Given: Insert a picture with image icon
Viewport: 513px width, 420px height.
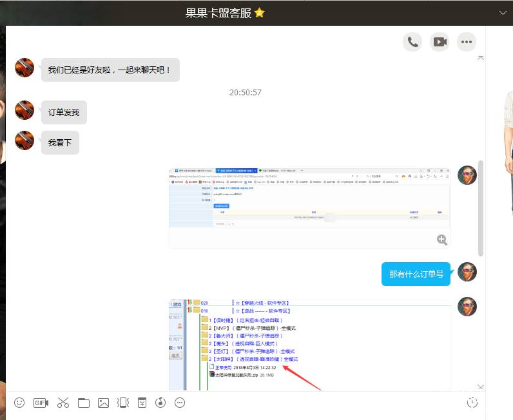Looking at the screenshot, I should (x=103, y=403).
